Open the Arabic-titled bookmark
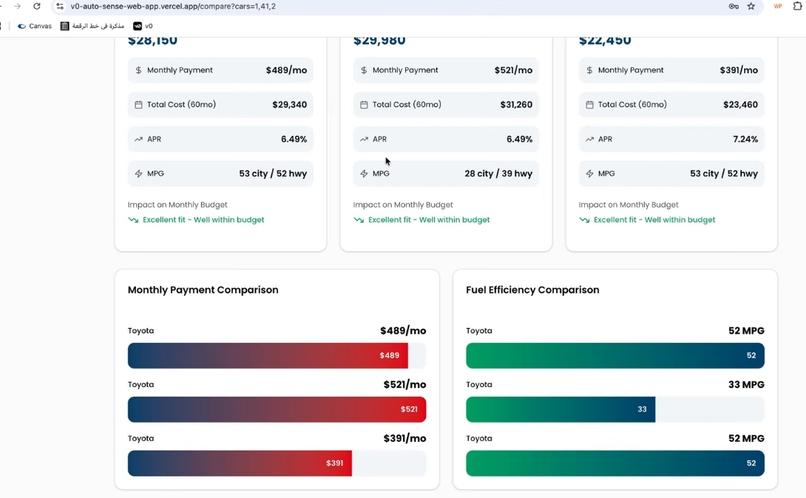 pyautogui.click(x=92, y=26)
